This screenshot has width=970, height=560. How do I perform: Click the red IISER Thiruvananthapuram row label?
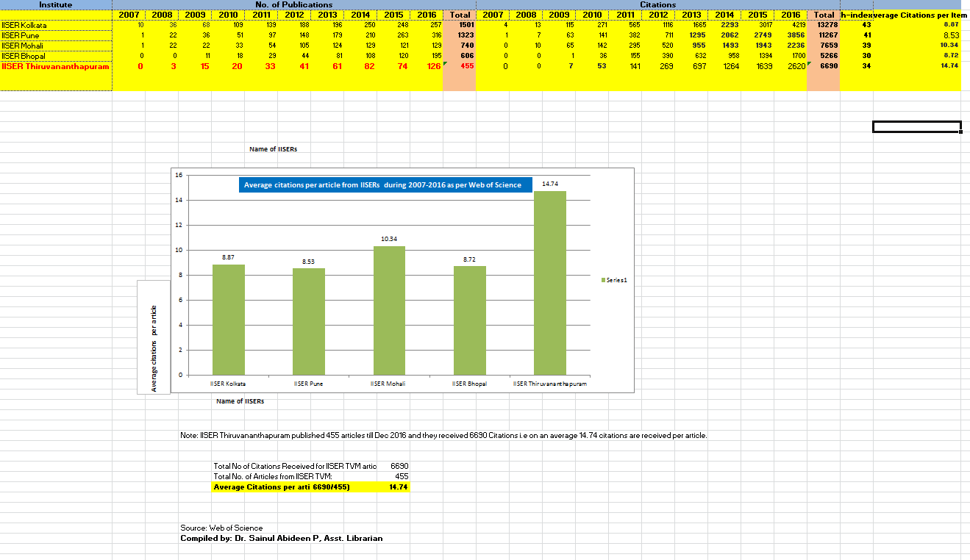56,66
